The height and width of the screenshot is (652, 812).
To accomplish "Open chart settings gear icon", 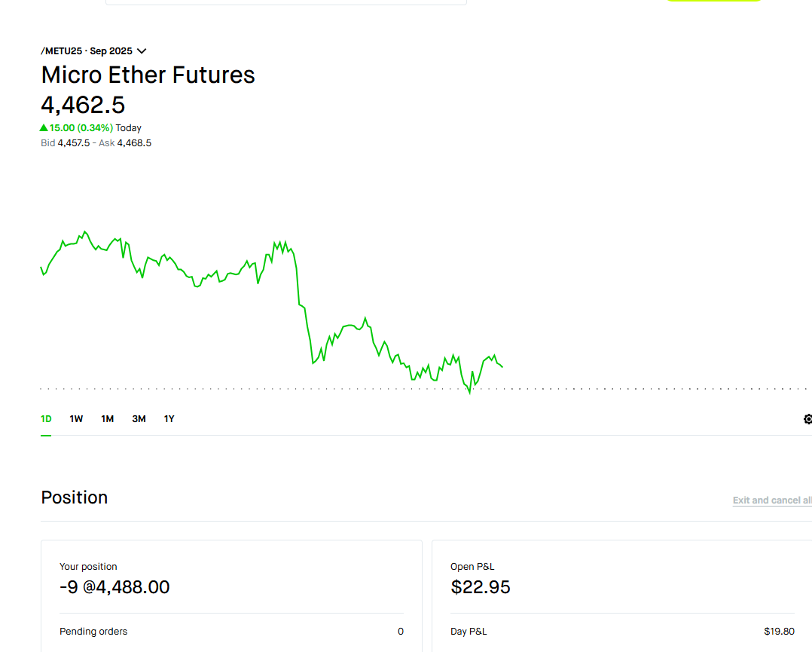I will (x=808, y=419).
